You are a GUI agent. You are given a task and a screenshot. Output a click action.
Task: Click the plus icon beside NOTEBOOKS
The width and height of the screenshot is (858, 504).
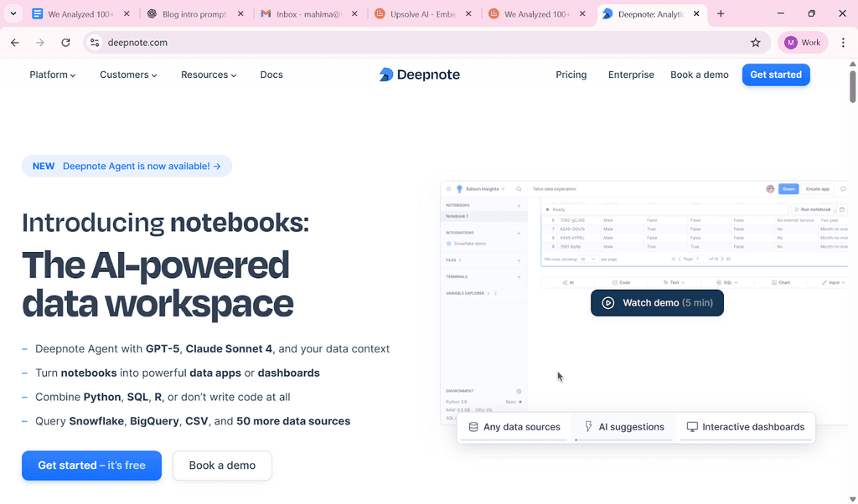point(517,205)
